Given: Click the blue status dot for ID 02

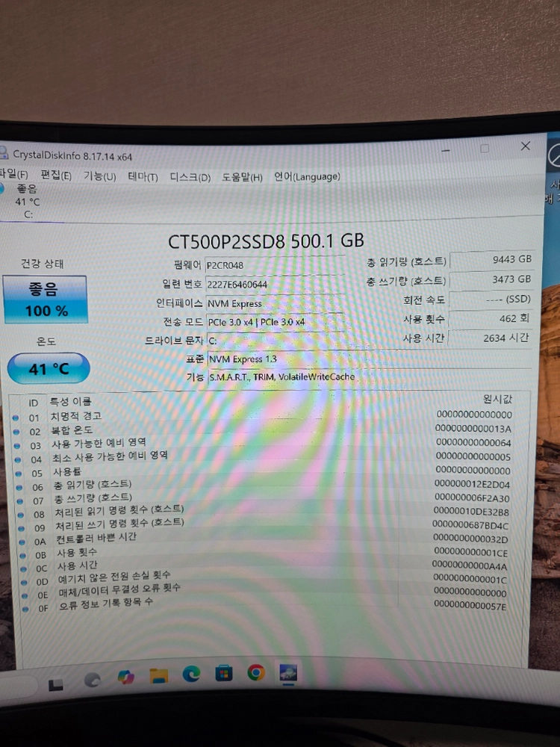Looking at the screenshot, I should click(x=16, y=432).
